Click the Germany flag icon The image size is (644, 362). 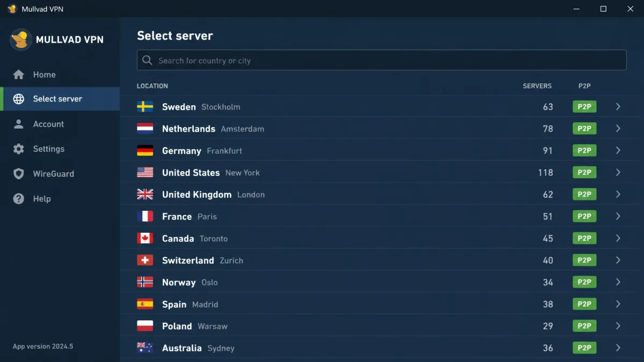145,151
